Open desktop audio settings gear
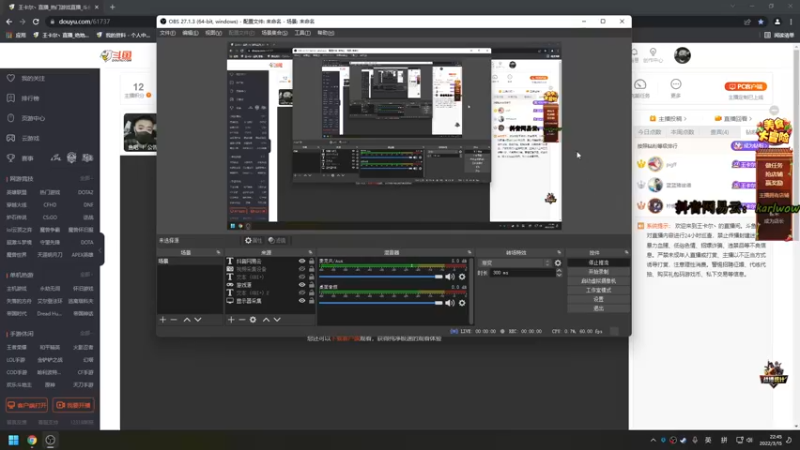The height and width of the screenshot is (450, 800). 462,303
